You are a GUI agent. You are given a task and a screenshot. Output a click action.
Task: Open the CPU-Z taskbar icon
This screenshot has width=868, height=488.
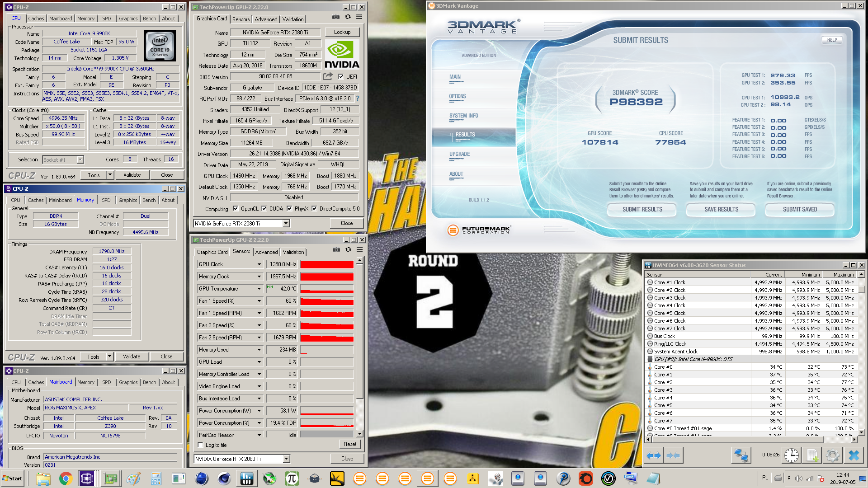86,479
